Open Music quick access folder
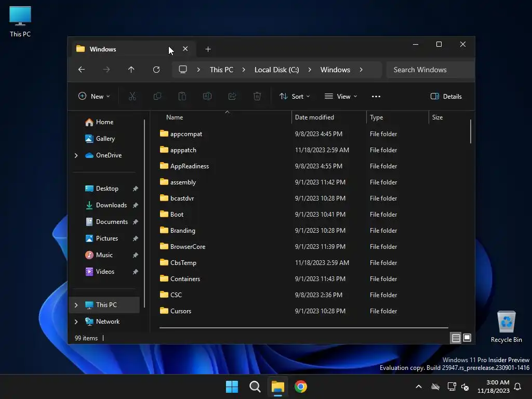The height and width of the screenshot is (399, 532). pos(104,255)
